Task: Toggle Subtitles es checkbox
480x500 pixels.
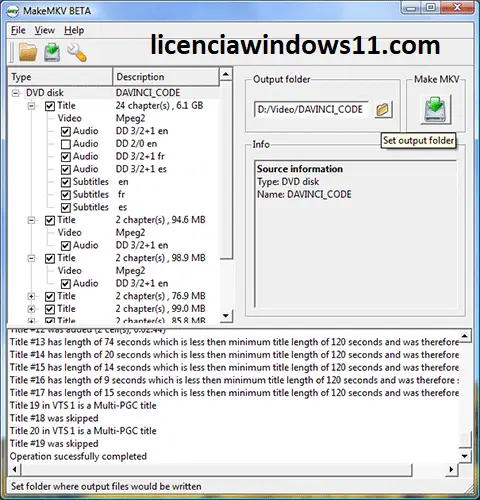Action: (x=66, y=207)
